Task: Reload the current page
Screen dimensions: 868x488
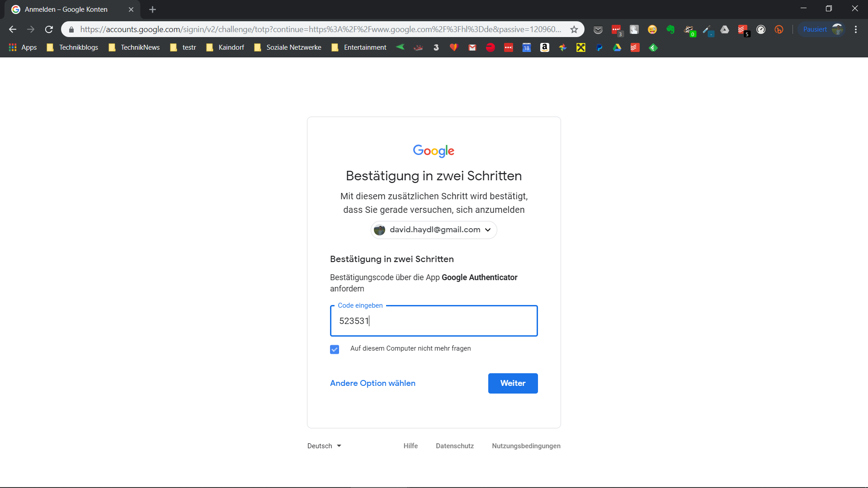Action: coord(49,29)
